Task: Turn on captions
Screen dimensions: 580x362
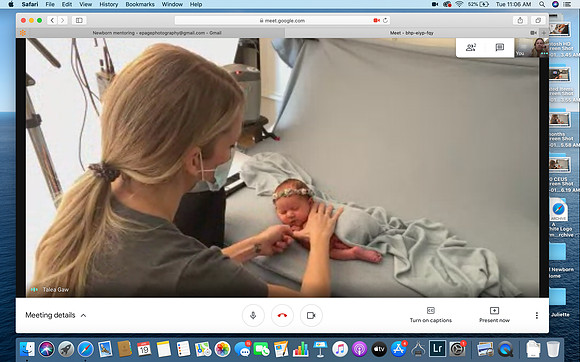Action: (431, 315)
